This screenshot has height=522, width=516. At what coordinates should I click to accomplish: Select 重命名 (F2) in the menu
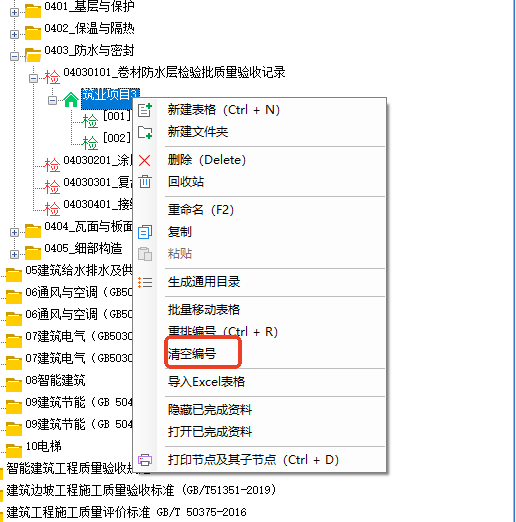click(x=201, y=210)
